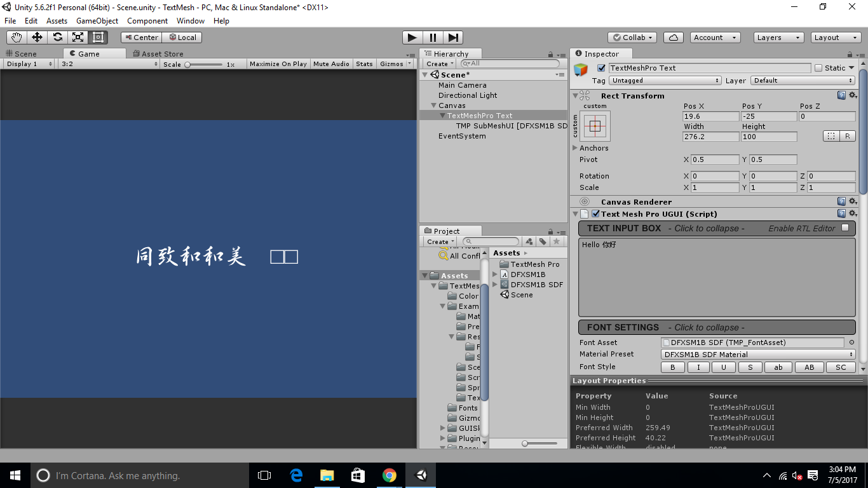Open the Account dropdown

click(715, 37)
